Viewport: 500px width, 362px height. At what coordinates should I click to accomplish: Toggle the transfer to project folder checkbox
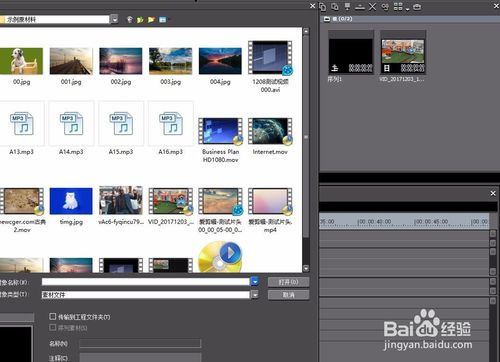(52, 316)
